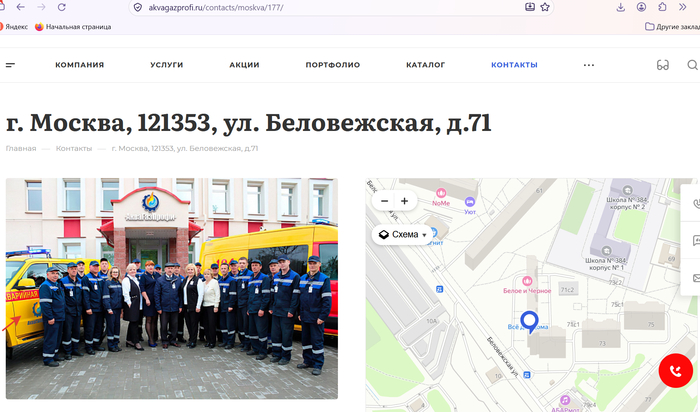The height and width of the screenshot is (412, 700).
Task: Follow the Главная breadcrumb link
Action: (21, 148)
